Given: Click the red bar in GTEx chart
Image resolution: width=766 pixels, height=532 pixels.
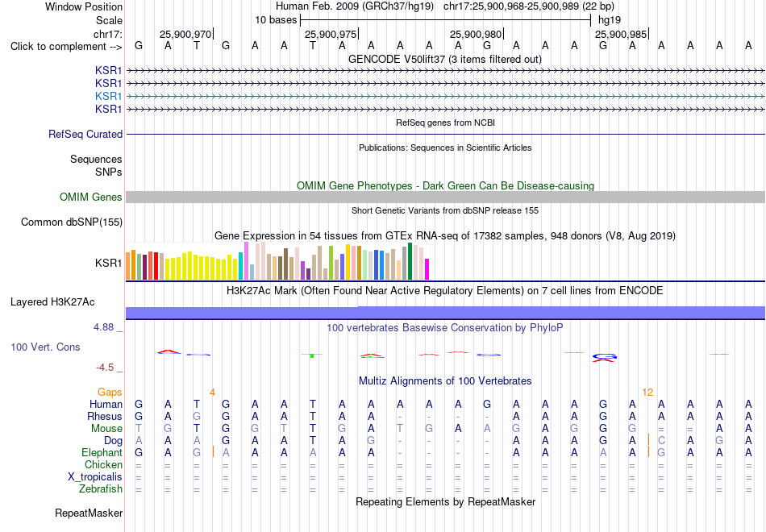Looking at the screenshot, I should coord(156,266).
